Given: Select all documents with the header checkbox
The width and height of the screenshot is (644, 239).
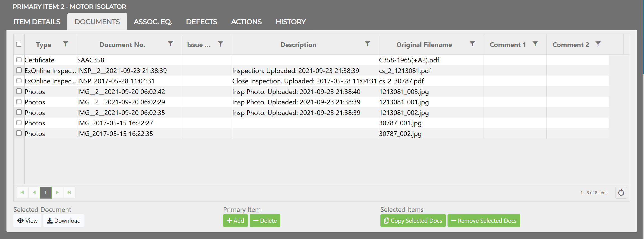Looking at the screenshot, I should coord(19,44).
